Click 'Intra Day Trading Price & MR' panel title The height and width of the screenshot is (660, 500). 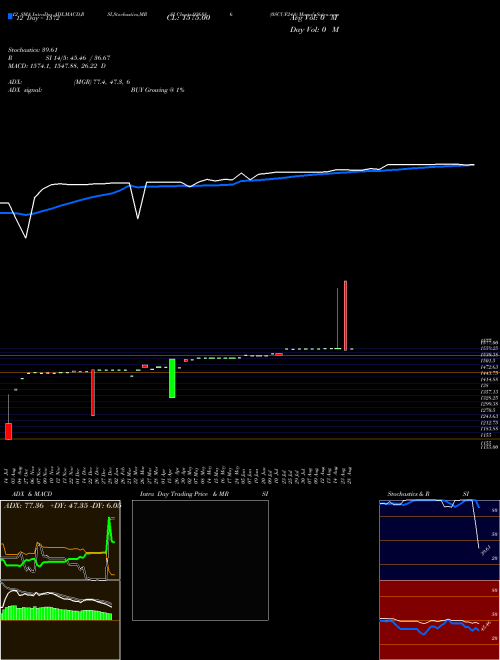pos(184,494)
